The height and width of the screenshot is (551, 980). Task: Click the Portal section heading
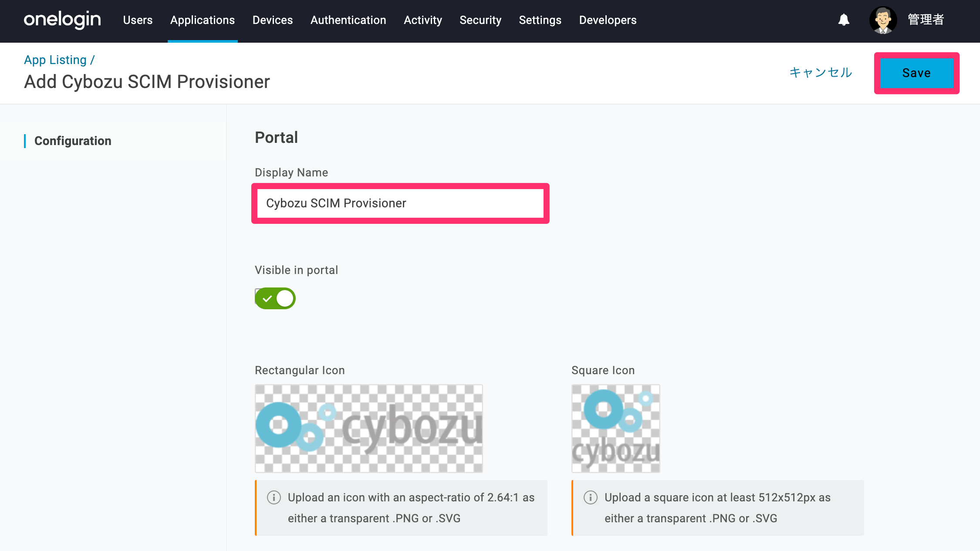tap(276, 138)
